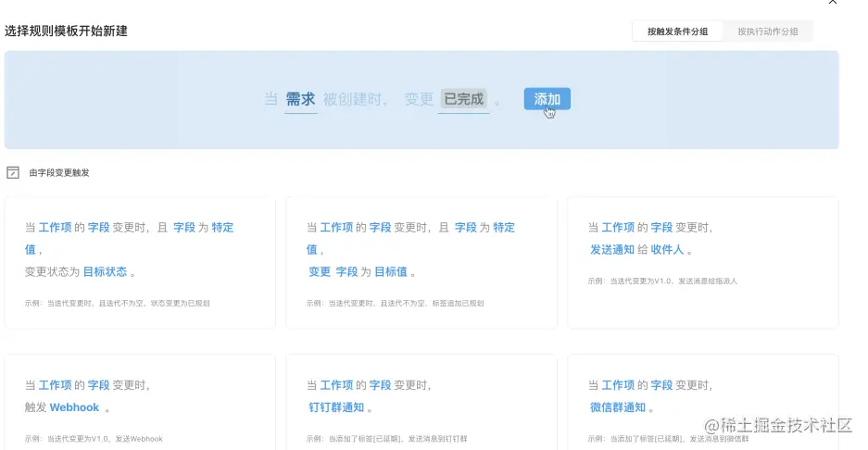The image size is (868, 450).
Task: Click the Webhook link text
Action: tap(74, 407)
